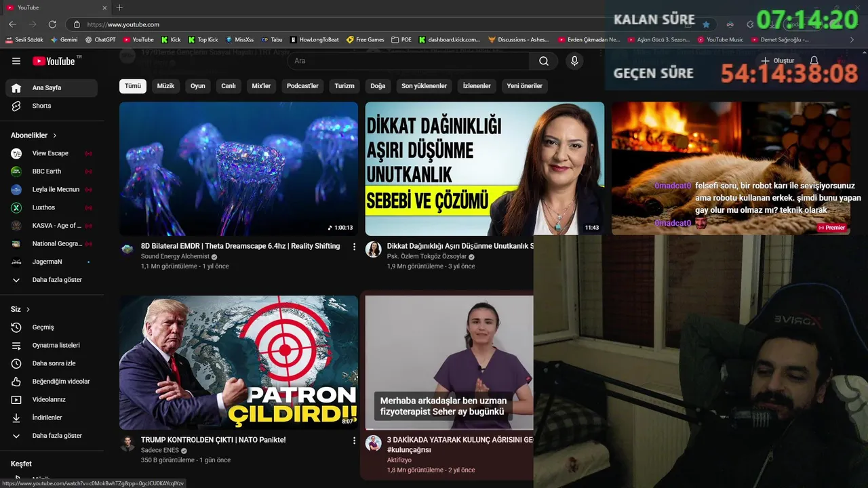Open View Escape channel subscription

(52, 153)
